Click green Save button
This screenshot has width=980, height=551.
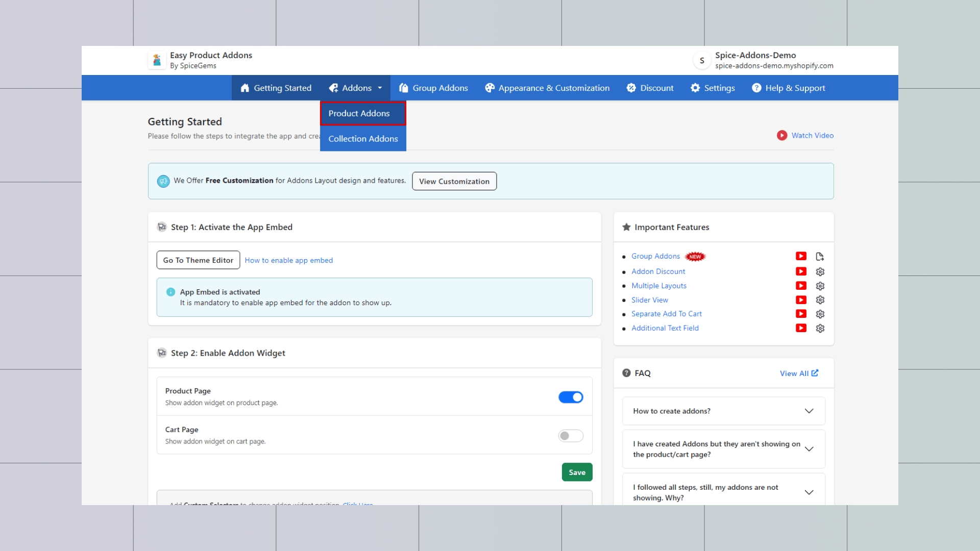(x=577, y=472)
